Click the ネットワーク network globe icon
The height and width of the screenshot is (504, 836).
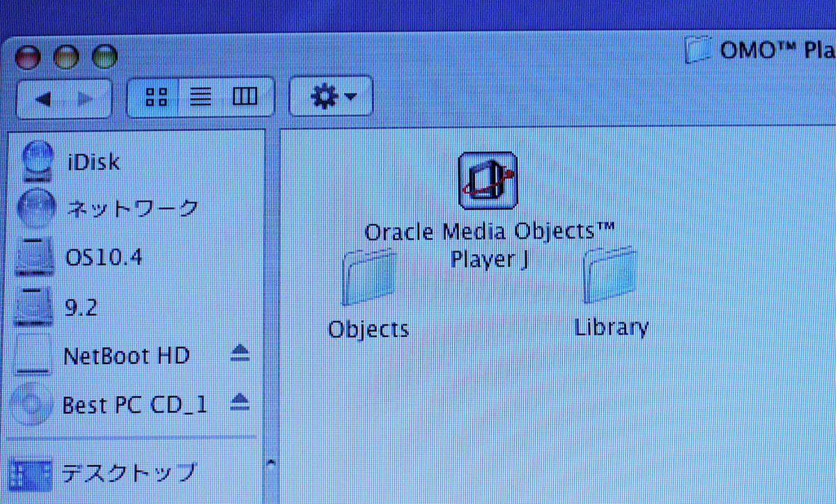point(35,207)
